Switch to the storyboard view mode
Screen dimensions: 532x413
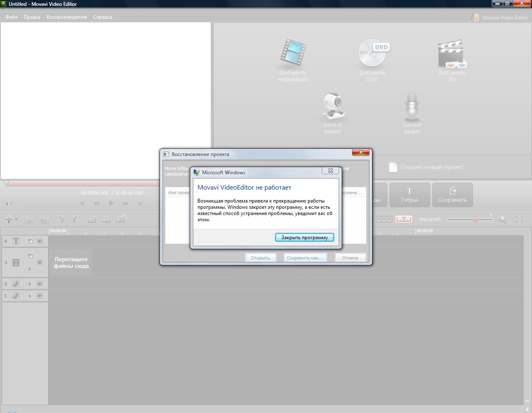[384, 219]
